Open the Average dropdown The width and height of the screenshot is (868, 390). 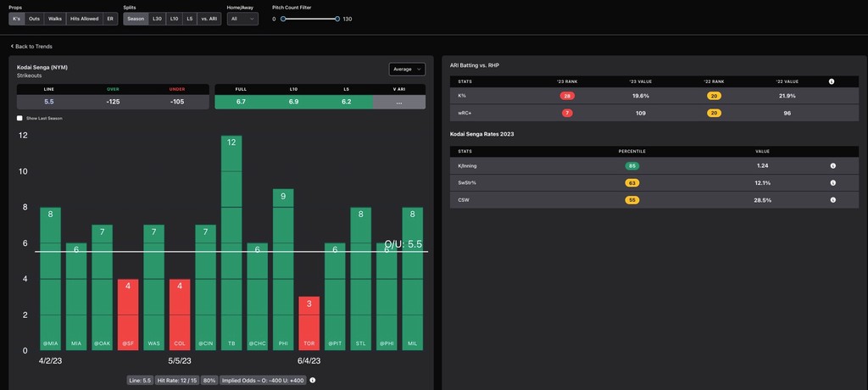pyautogui.click(x=407, y=70)
